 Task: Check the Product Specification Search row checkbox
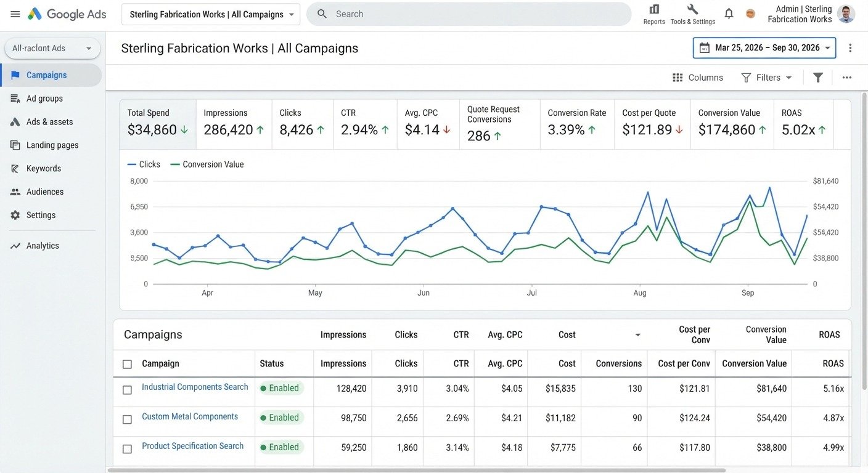click(127, 449)
